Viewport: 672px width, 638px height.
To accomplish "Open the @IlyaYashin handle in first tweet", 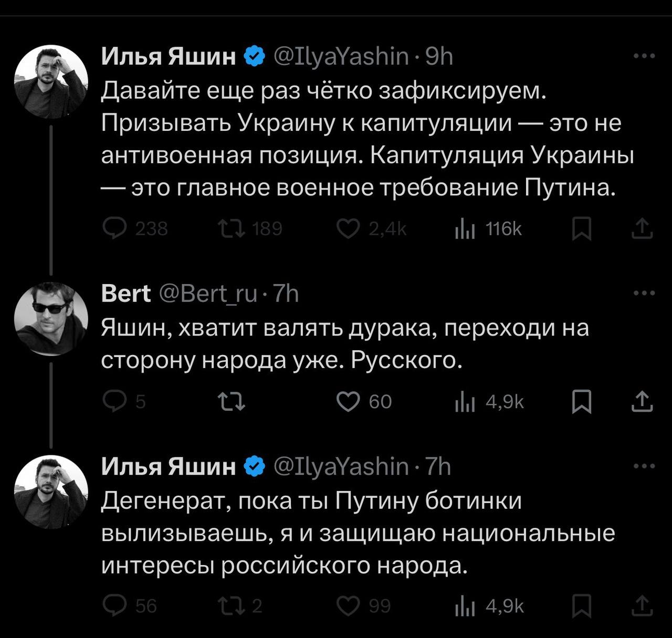I will coord(341,56).
